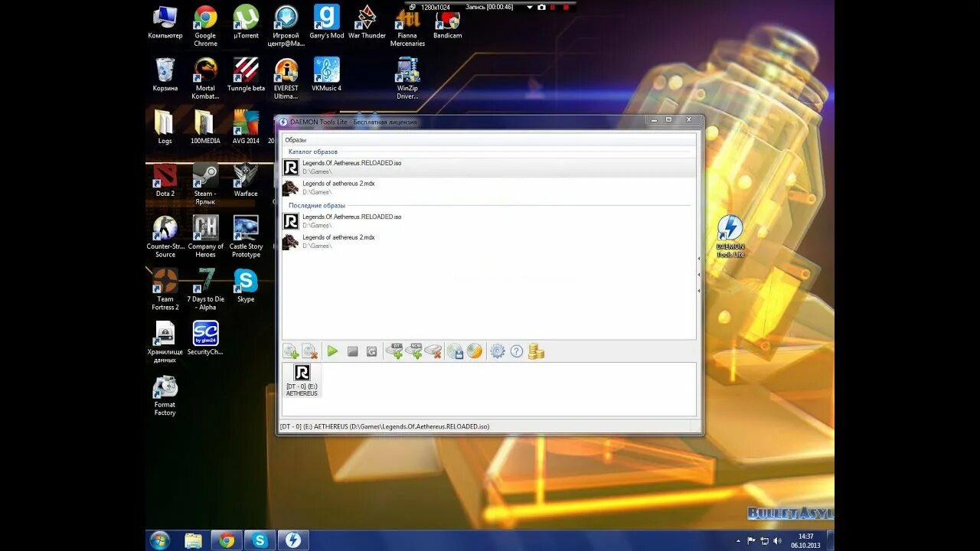The image size is (980, 551).
Task: Pause the Bandicam recording
Action: tap(553, 7)
